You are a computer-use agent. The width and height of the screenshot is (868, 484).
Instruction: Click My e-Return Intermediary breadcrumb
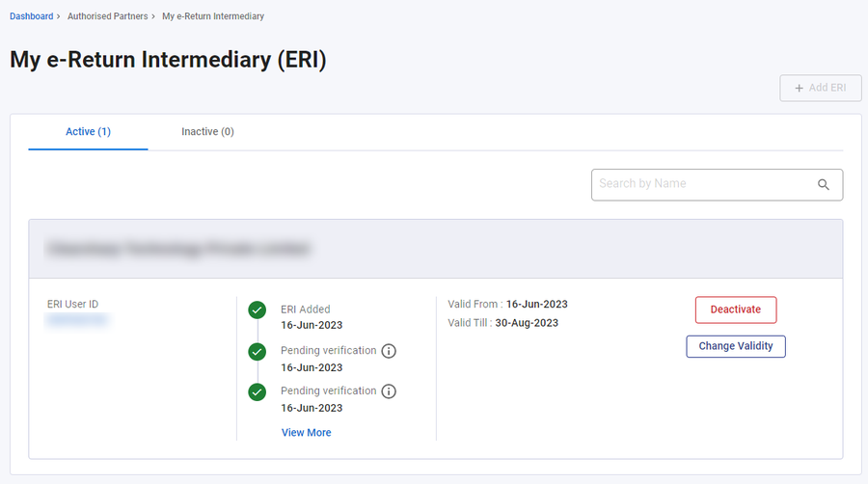click(213, 16)
